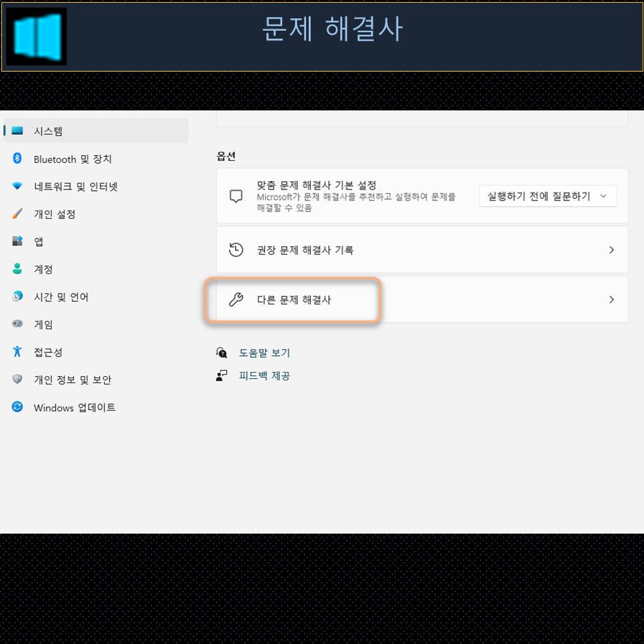Click the wrench icon for 다른 문제 해결사

[x=236, y=299]
